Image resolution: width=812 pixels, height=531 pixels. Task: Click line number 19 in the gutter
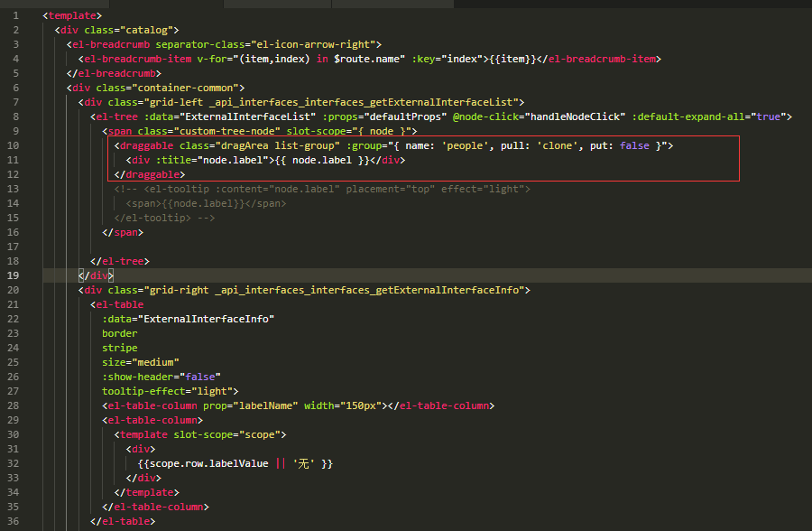13,275
